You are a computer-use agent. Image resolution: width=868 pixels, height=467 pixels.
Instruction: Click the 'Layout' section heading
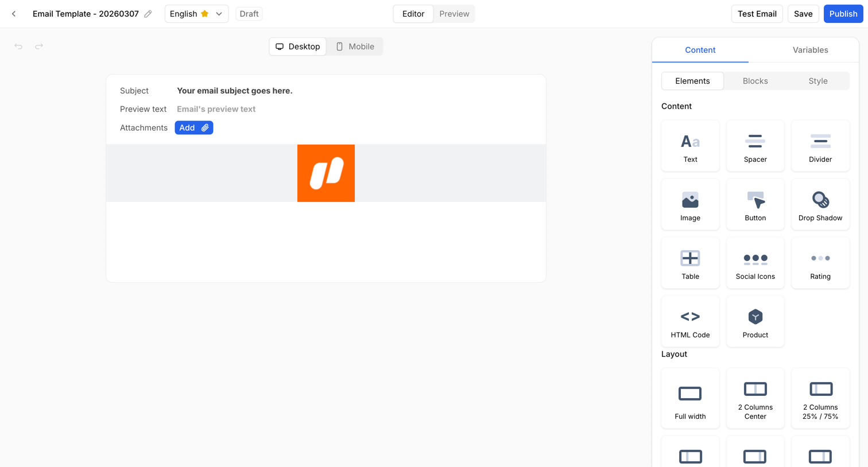coord(674,354)
